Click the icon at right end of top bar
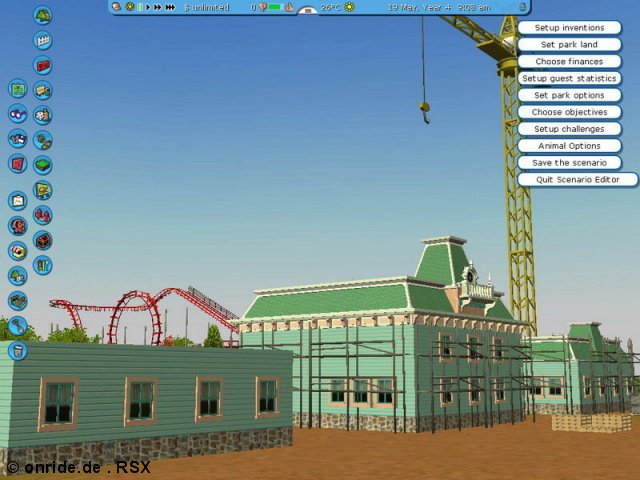This screenshot has width=640, height=480. tap(522, 7)
